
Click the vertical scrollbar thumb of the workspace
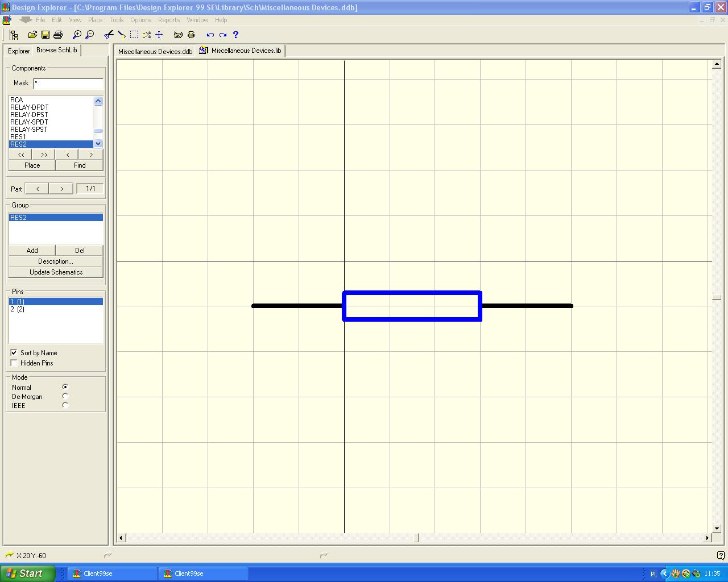(x=717, y=297)
